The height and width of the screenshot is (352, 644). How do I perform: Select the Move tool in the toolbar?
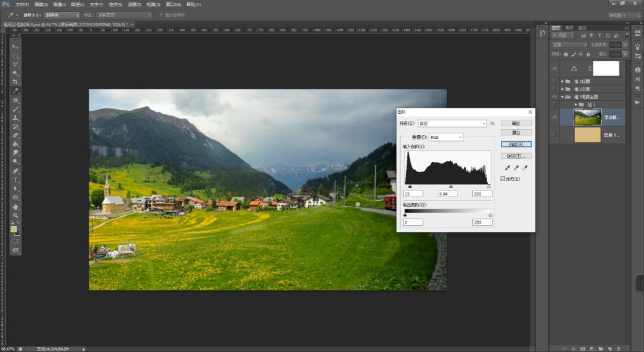click(16, 46)
